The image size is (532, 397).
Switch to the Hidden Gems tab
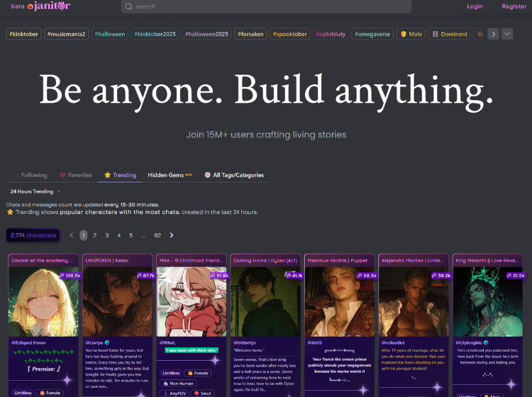170,175
